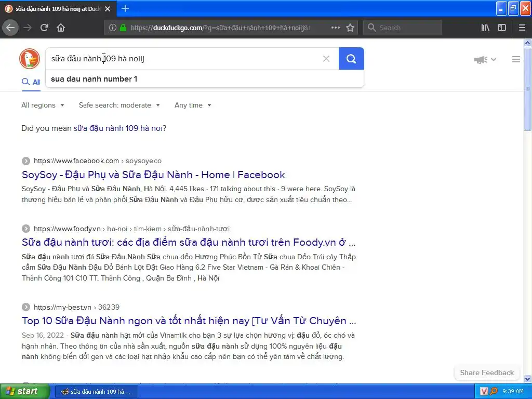Choose suggestion sua dau nanh number 1

pyautogui.click(x=205, y=79)
